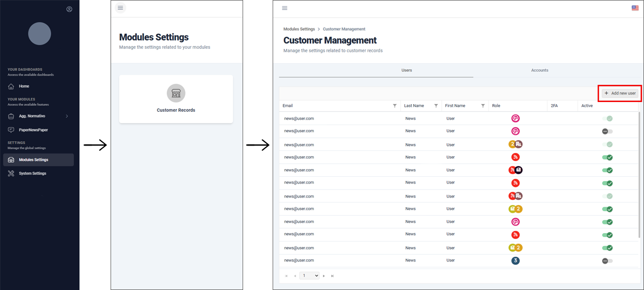Expand the Agg. Normativo chevron
644x290 pixels.
(x=67, y=116)
